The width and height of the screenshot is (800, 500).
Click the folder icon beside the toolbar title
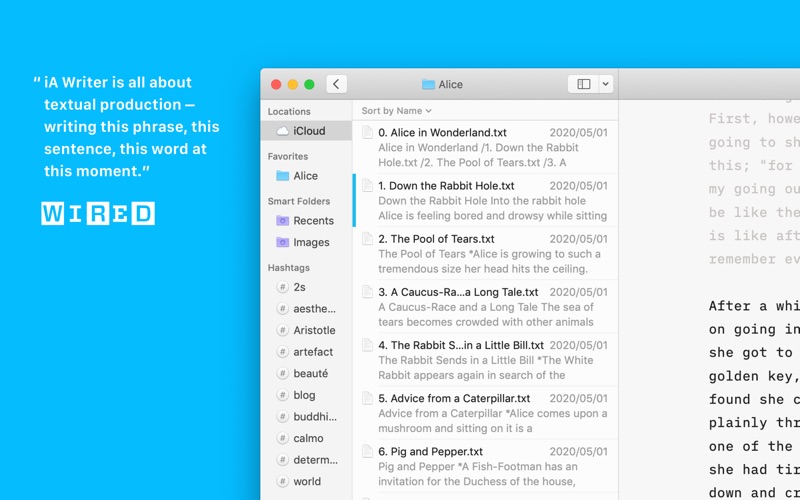click(x=428, y=85)
